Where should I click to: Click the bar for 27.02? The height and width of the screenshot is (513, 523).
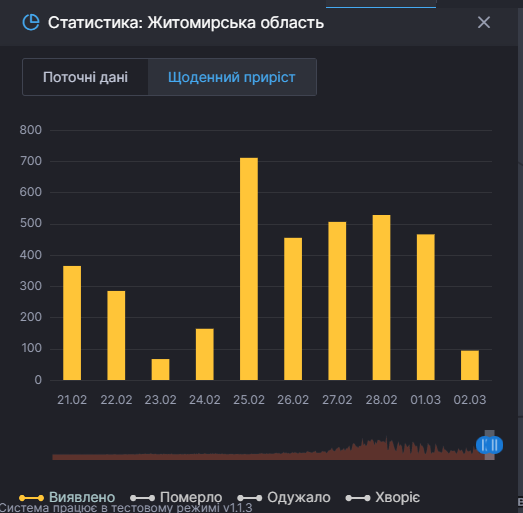(337, 301)
